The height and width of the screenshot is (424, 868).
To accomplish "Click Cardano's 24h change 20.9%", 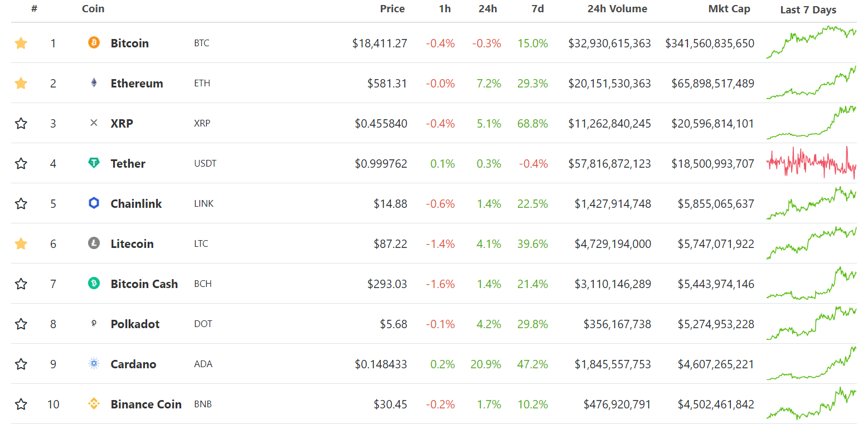I will pos(484,364).
